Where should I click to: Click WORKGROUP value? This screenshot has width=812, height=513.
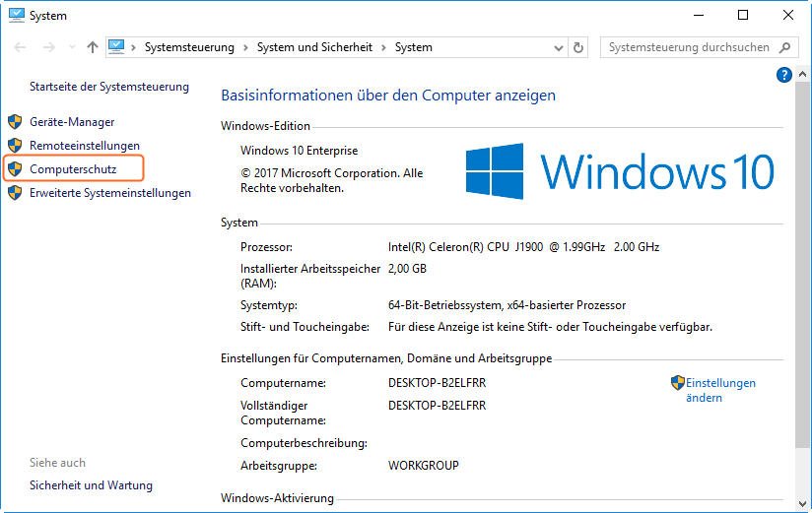pyautogui.click(x=423, y=466)
